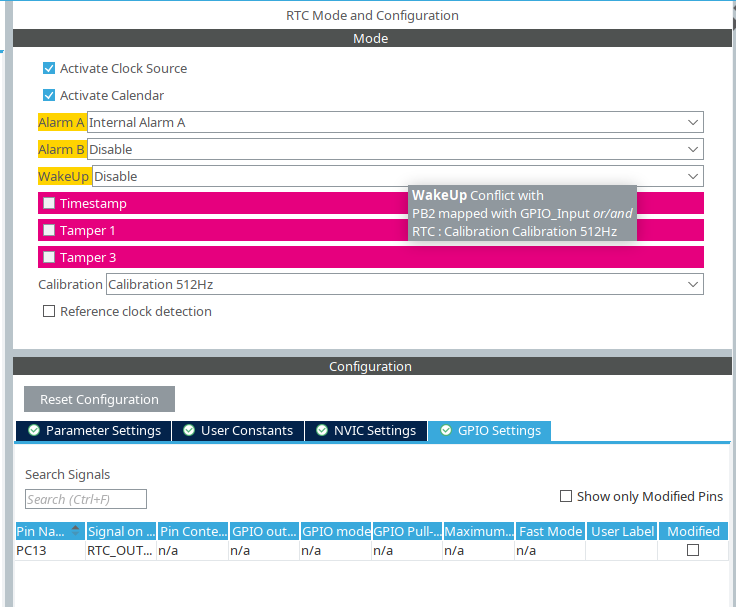
Task: Click the GPIO mode column header
Action: pos(336,531)
